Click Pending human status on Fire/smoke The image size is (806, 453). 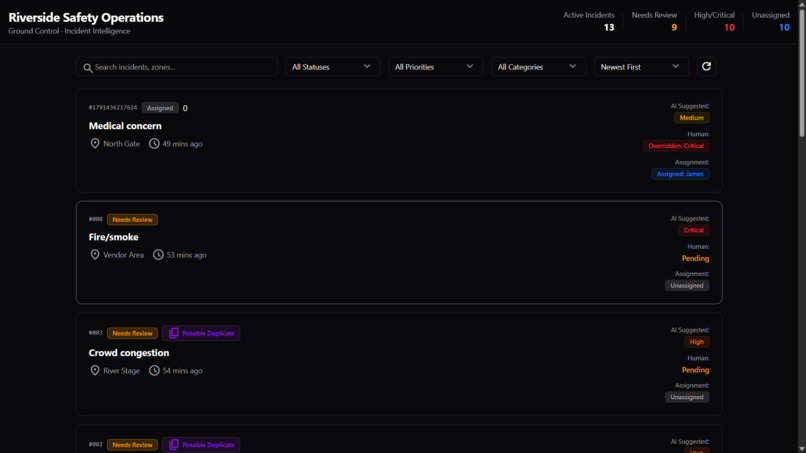(695, 258)
